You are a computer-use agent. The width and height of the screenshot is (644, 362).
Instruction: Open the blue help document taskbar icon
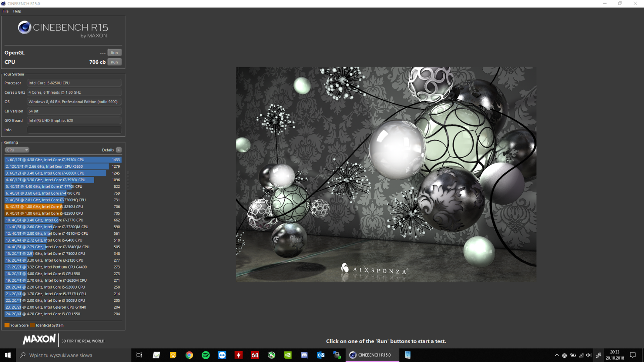tap(408, 355)
